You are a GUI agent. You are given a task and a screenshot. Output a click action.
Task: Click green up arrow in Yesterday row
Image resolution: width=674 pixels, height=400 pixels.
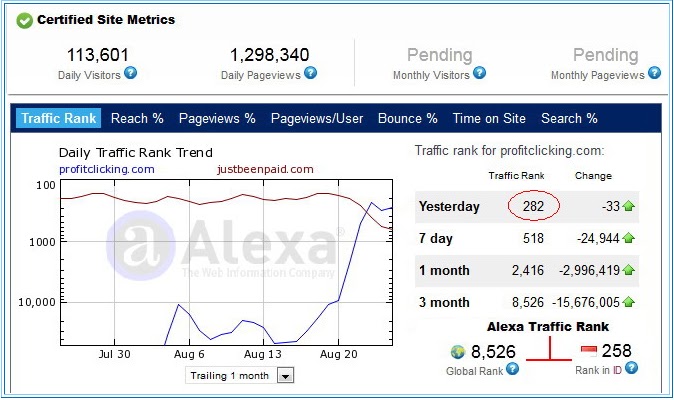pyautogui.click(x=628, y=206)
